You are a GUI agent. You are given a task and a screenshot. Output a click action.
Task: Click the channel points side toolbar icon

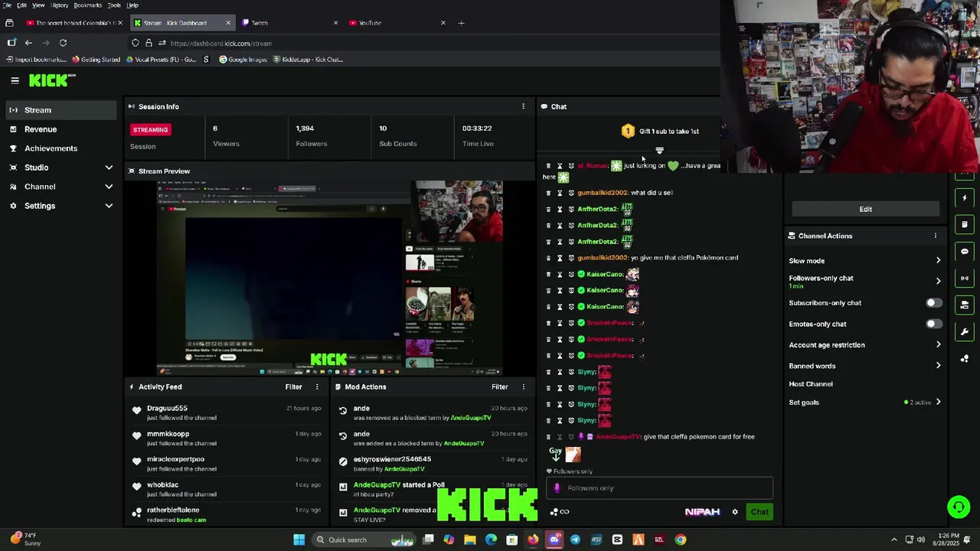coord(965,358)
